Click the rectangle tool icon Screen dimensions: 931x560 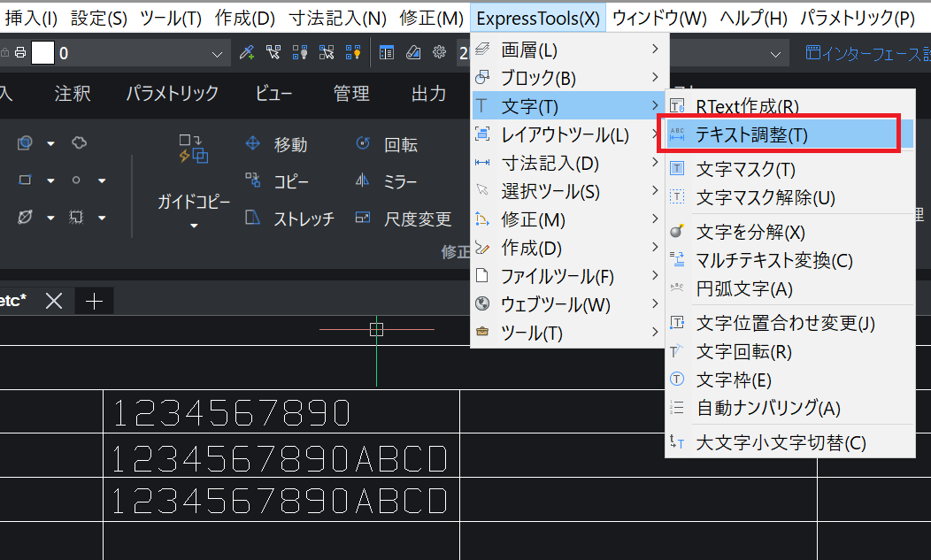pyautogui.click(x=25, y=180)
